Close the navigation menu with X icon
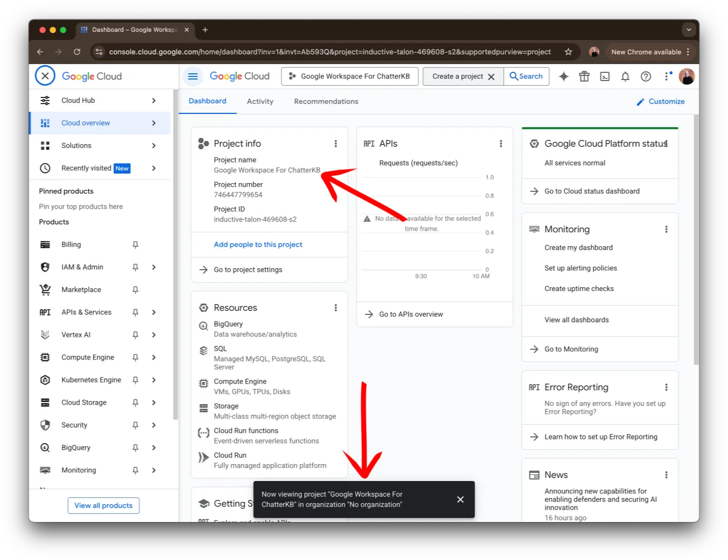This screenshot has width=728, height=560. (45, 76)
